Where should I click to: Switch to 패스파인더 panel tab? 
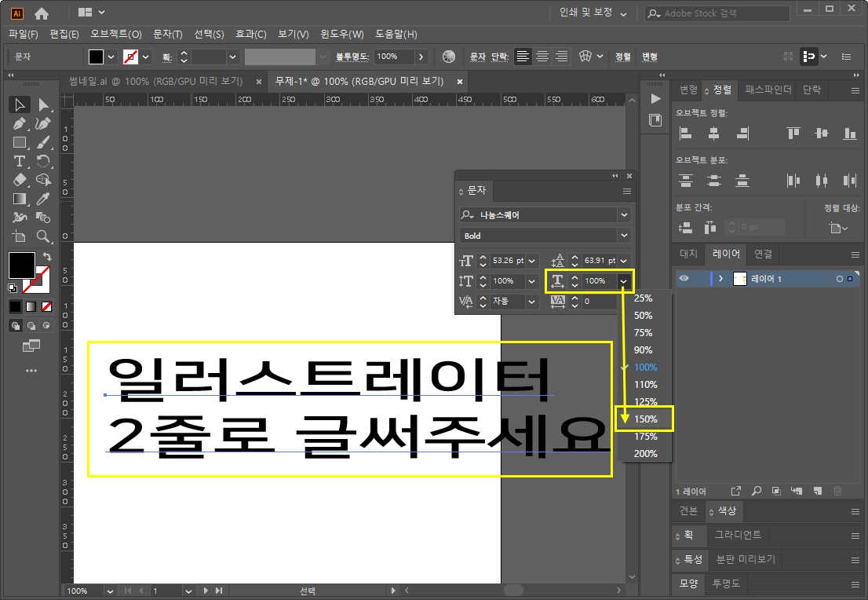click(768, 90)
